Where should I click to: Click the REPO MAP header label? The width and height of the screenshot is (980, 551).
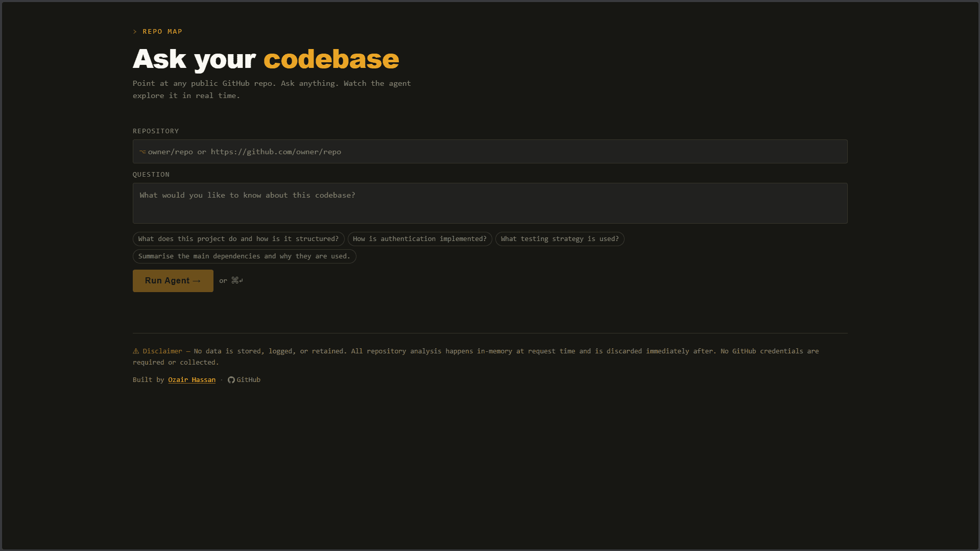(162, 32)
